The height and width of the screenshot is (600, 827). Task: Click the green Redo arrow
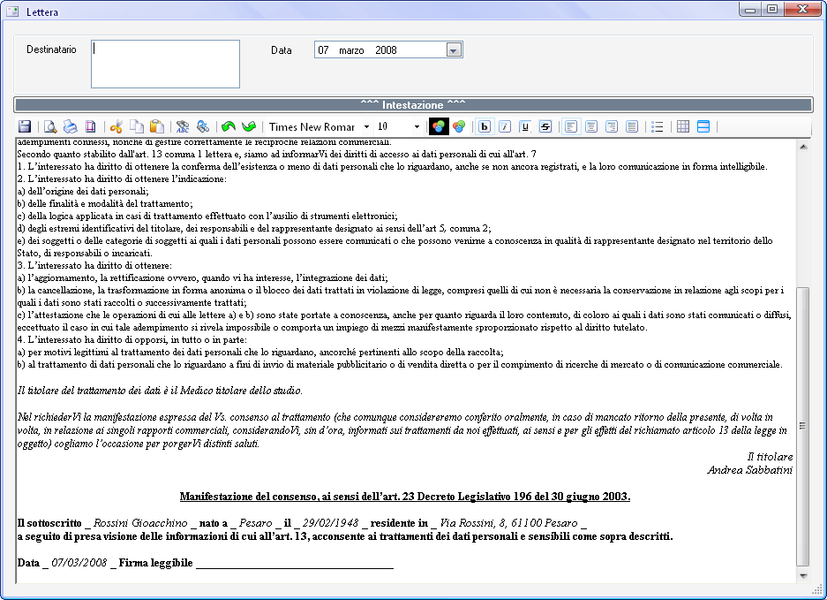(x=248, y=127)
